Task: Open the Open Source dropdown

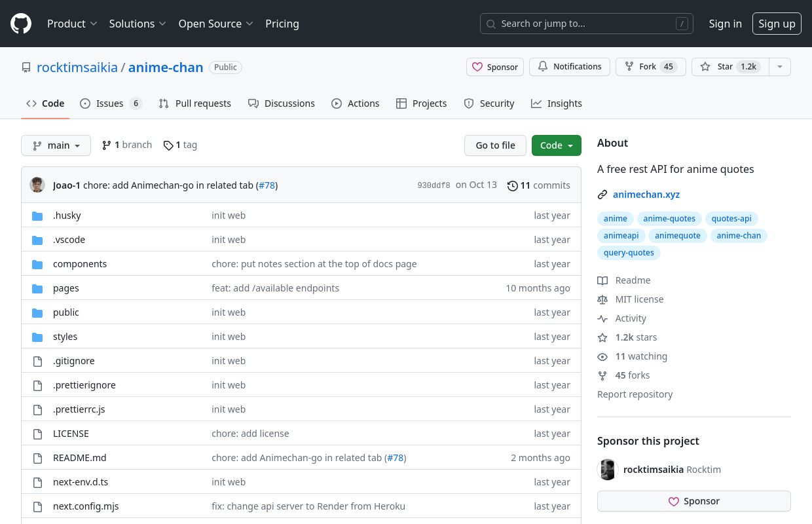Action: point(216,24)
